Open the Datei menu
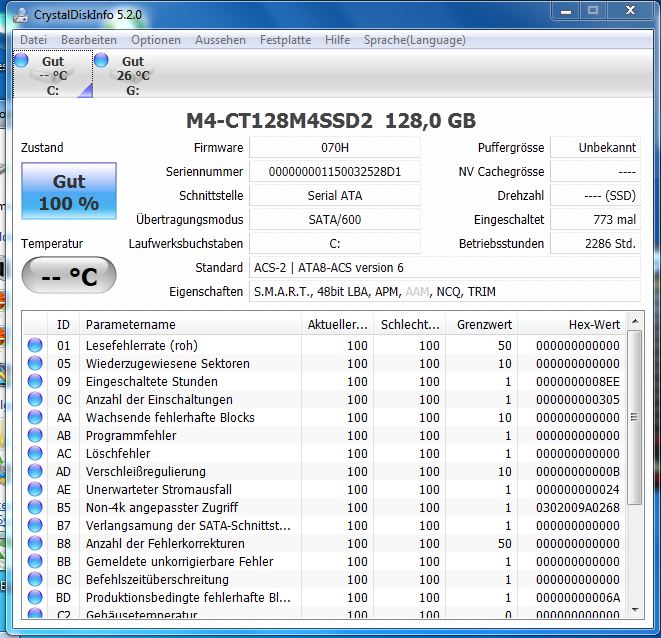The width and height of the screenshot is (661, 638). (33, 40)
